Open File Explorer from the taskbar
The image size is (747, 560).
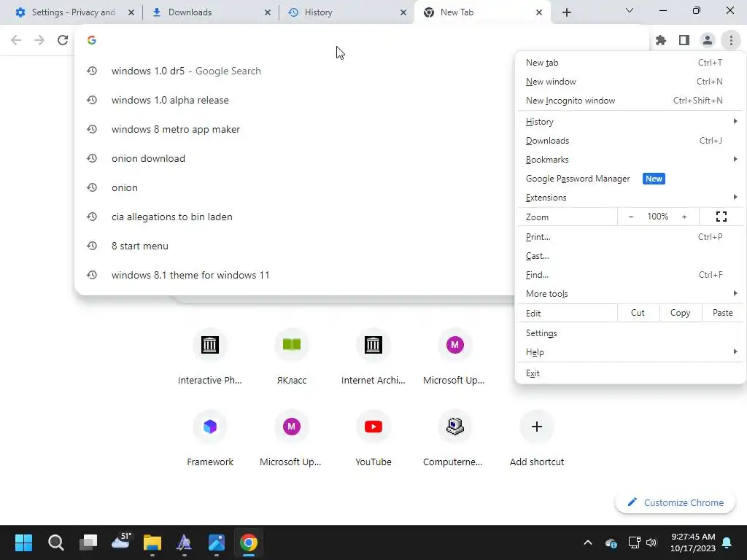(152, 542)
